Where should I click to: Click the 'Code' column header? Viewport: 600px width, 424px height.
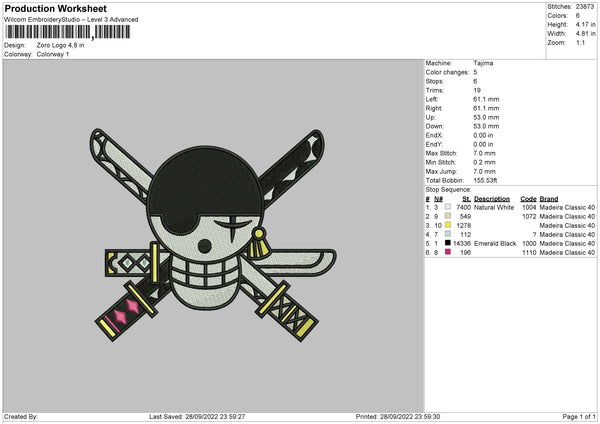click(528, 199)
